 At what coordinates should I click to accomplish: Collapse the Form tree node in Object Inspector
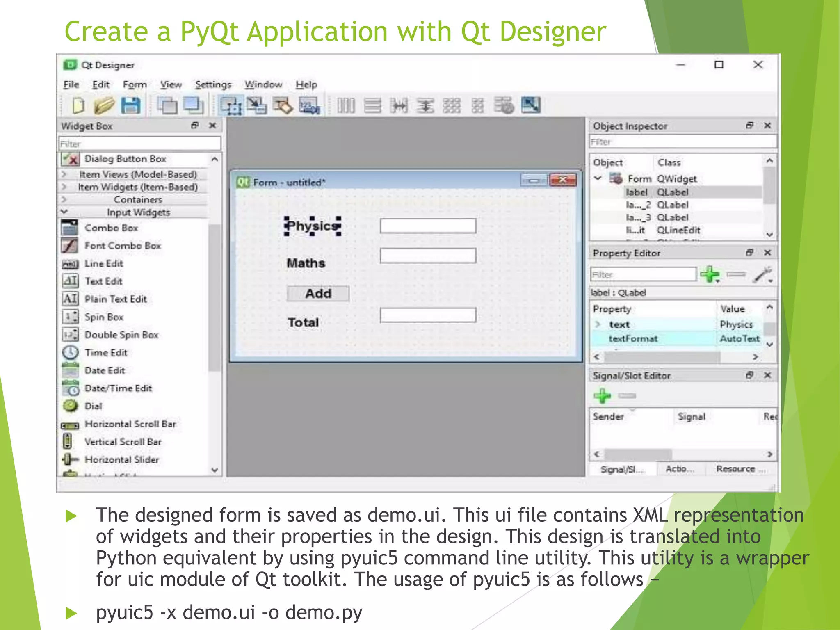pos(598,178)
